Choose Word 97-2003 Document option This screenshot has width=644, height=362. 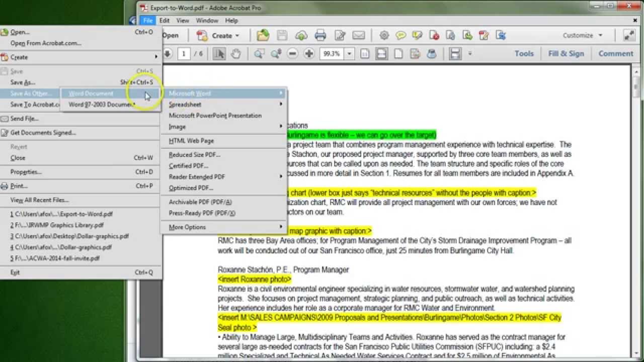[110, 105]
